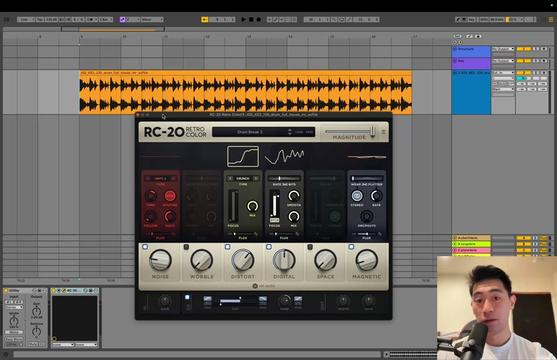Toggle the yellow follow button in transport
The width and height of the screenshot is (557, 360).
[x=205, y=20]
